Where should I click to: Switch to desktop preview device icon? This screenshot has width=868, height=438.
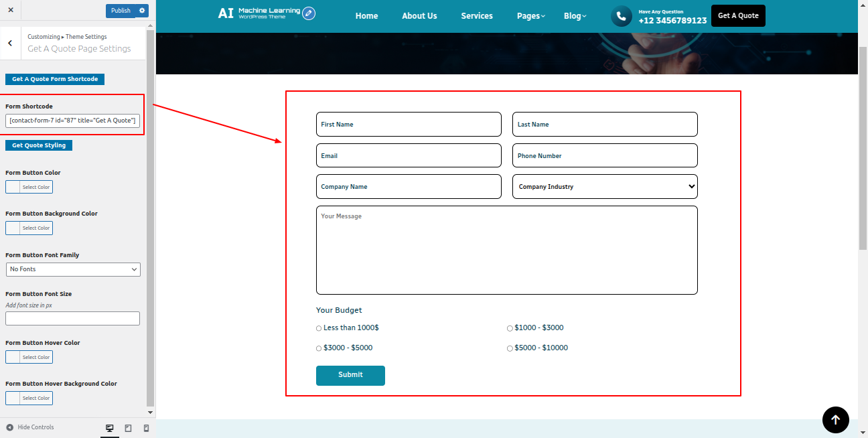tap(110, 428)
